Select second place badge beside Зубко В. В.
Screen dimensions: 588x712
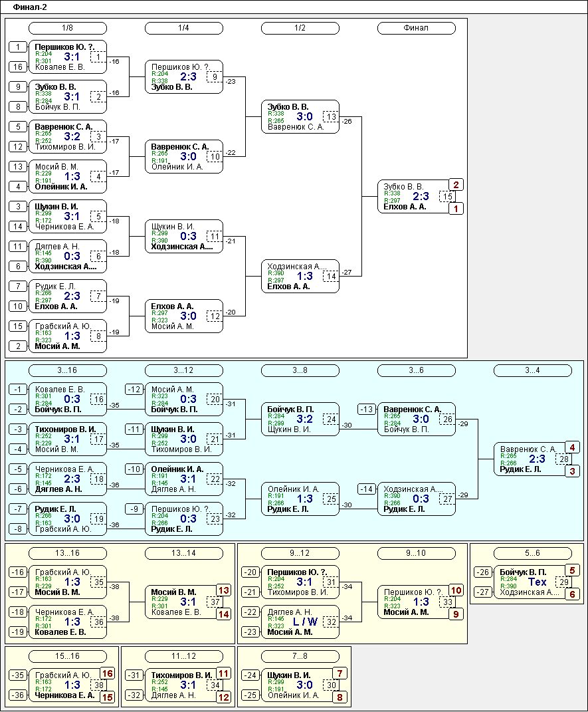pos(456,185)
